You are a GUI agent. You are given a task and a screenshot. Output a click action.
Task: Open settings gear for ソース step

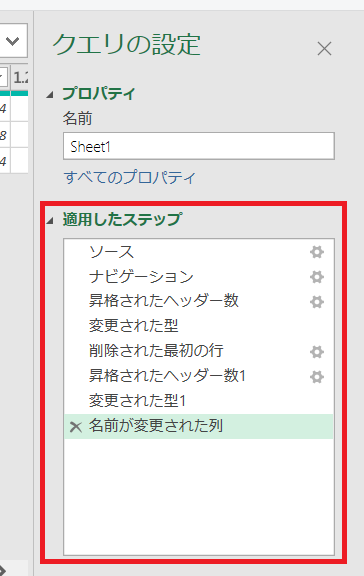pyautogui.click(x=317, y=252)
